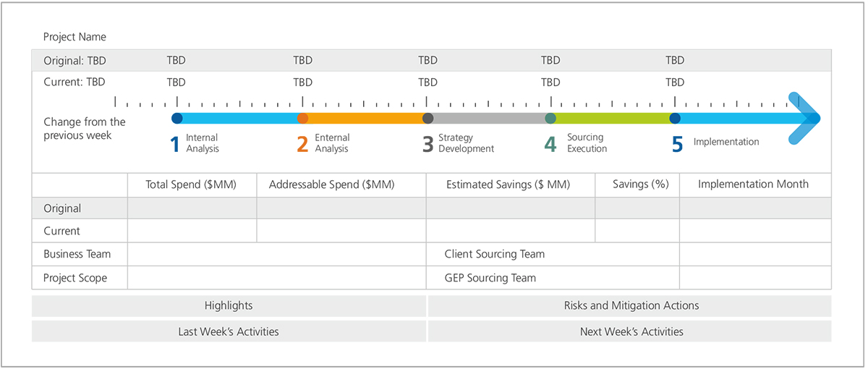This screenshot has height=369, width=868.
Task: Click Current row TBD above Internal Analysis stage
Action: click(x=176, y=82)
